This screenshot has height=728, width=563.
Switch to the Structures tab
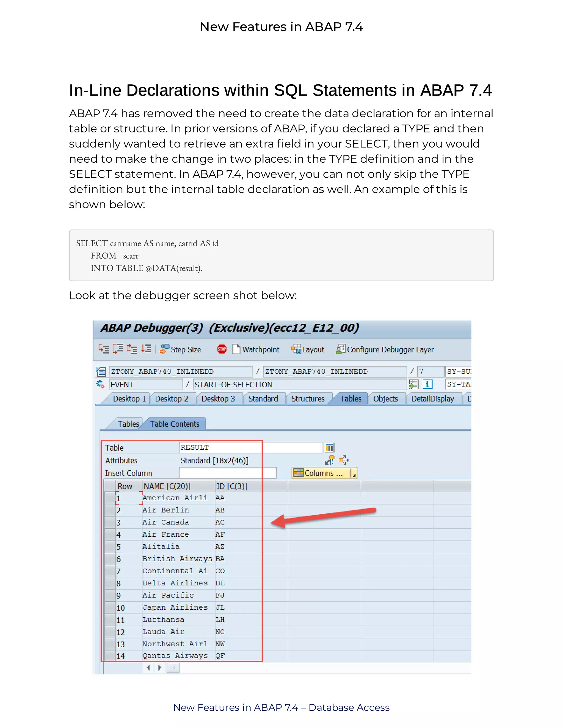308,399
